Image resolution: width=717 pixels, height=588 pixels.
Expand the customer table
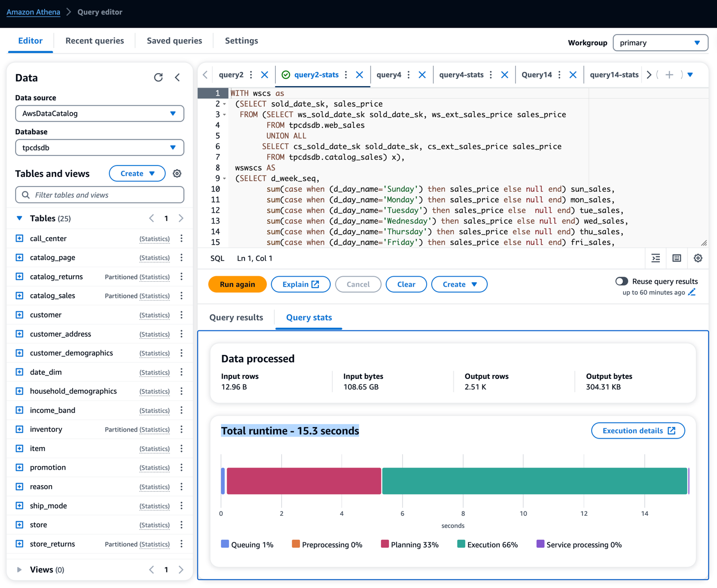(20, 315)
